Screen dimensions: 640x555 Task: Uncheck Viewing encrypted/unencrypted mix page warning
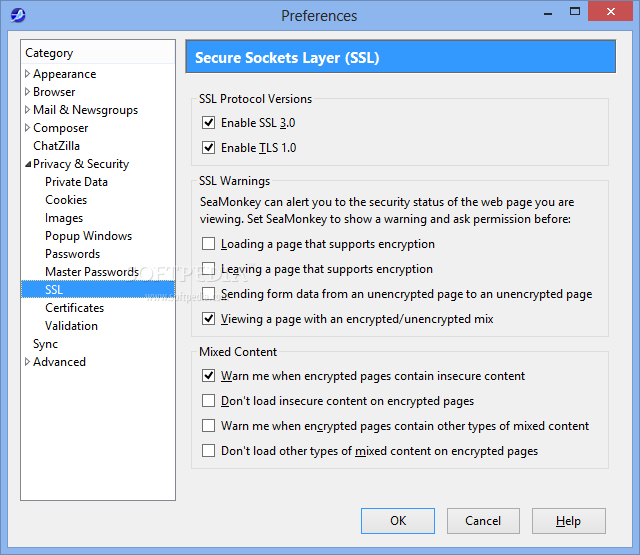click(x=209, y=318)
